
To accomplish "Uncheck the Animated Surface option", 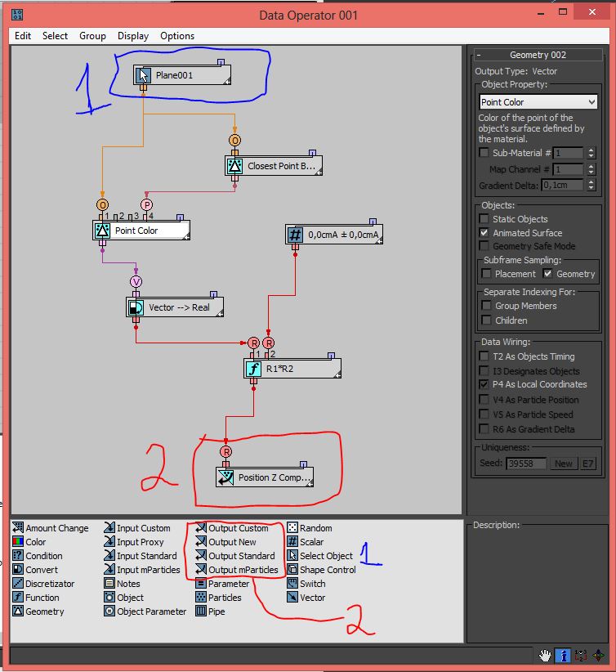I will pos(484,233).
